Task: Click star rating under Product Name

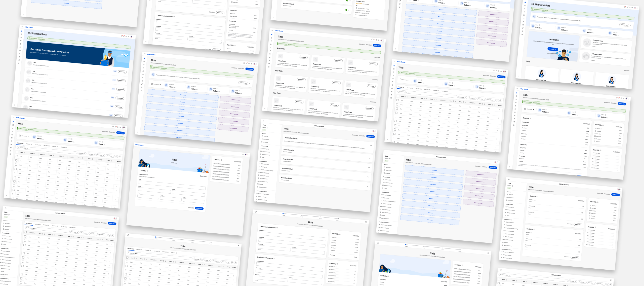Action: (x=359, y=4)
